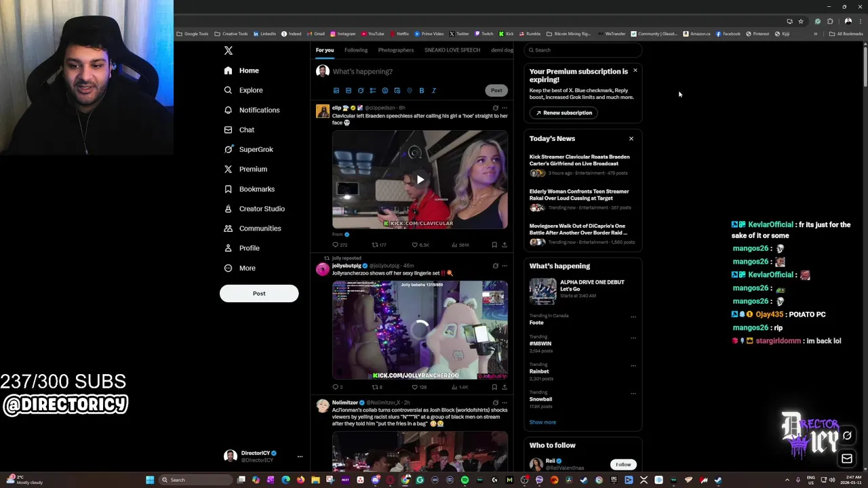Open Bookmarks in the sidebar
This screenshot has width=868, height=488.
tap(249, 189)
